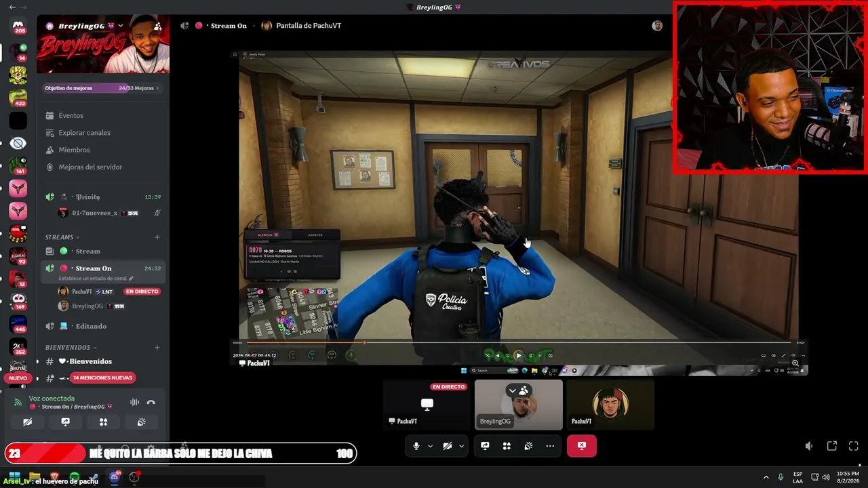Toggle noise suppression in the voice panel
Screen dimensions: 868x488
tap(134, 403)
